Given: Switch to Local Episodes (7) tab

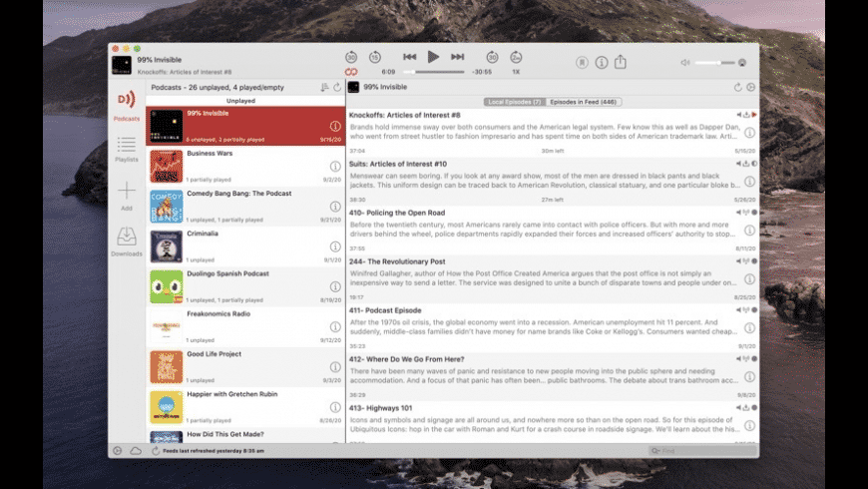Looking at the screenshot, I should pos(515,102).
